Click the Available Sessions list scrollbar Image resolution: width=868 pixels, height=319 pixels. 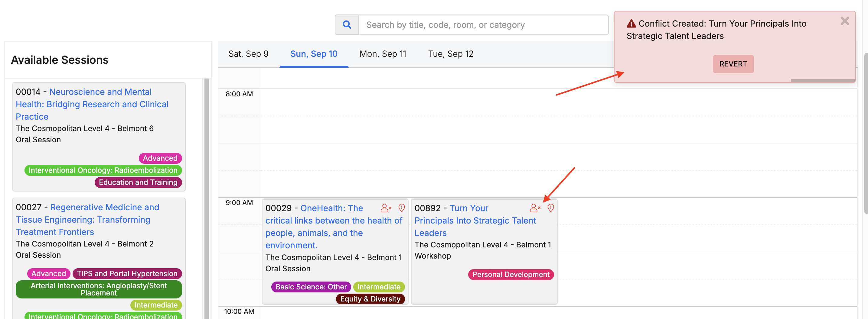207,198
